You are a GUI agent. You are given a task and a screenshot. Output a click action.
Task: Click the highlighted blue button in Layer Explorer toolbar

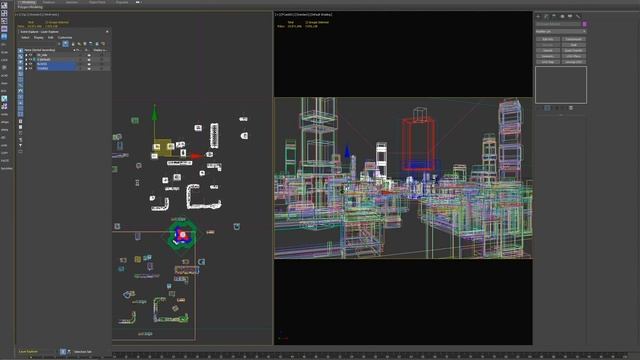click(65, 44)
